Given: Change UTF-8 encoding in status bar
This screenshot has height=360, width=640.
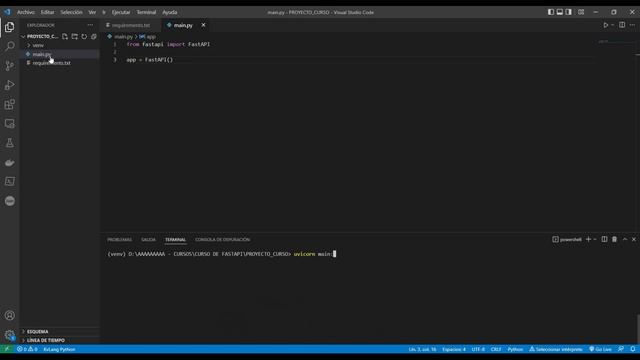Looking at the screenshot, I should [x=478, y=349].
